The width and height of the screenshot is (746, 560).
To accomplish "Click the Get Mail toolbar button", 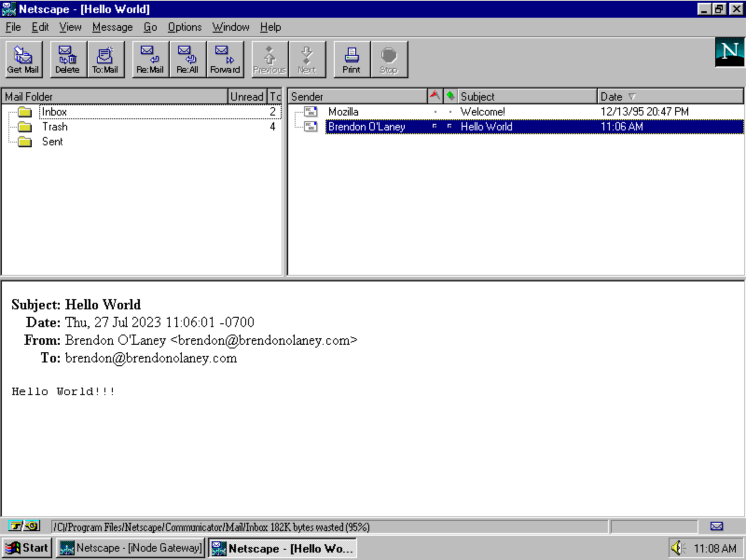I will pyautogui.click(x=23, y=59).
